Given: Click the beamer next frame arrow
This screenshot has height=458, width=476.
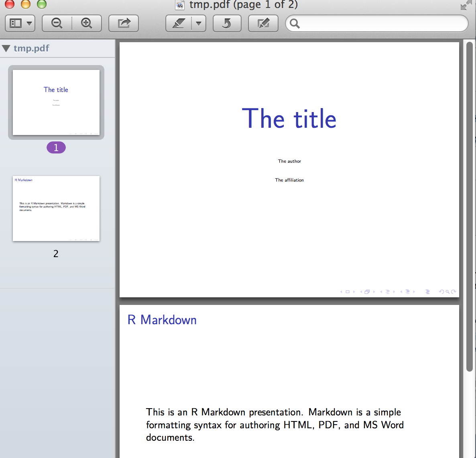Looking at the screenshot, I should tap(374, 292).
